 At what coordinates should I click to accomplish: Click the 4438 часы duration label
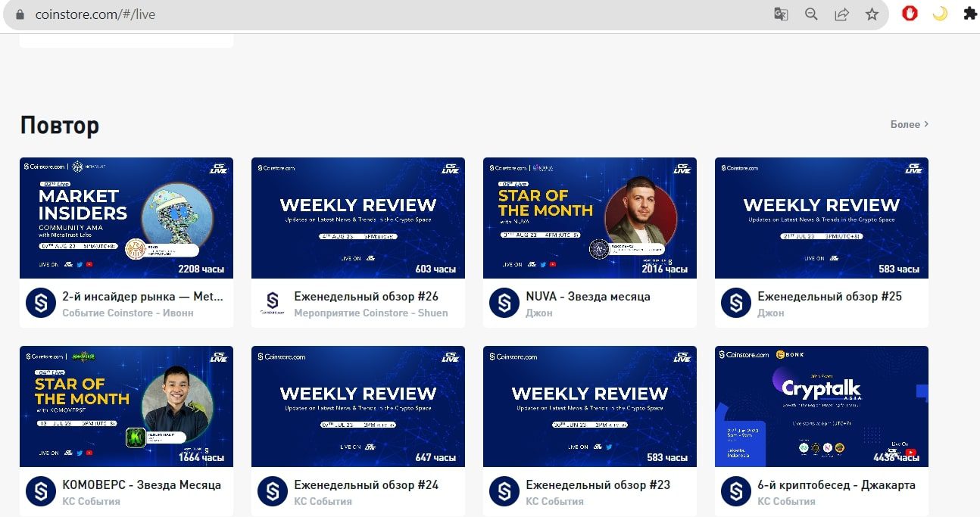(x=896, y=457)
